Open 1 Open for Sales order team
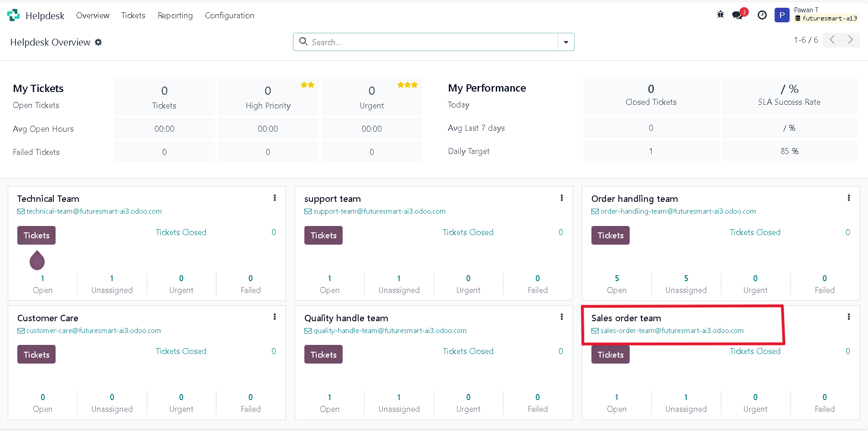This screenshot has height=431, width=868. [616, 403]
